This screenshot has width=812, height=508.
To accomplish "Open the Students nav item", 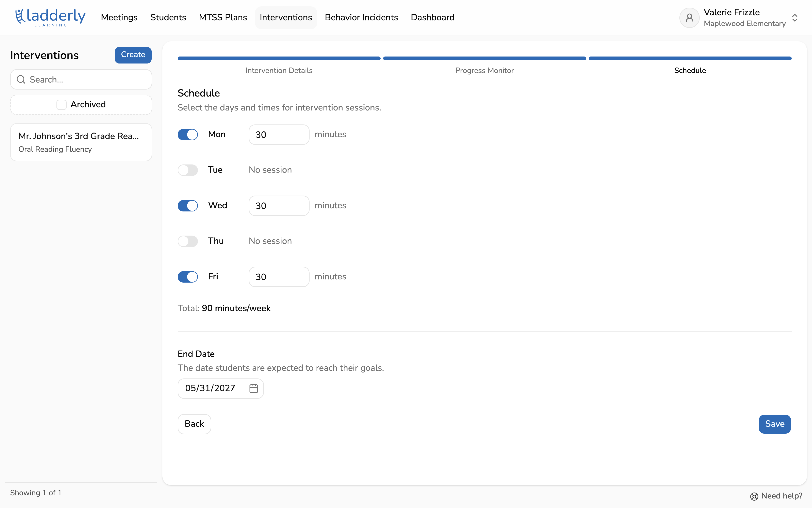I will tap(168, 18).
